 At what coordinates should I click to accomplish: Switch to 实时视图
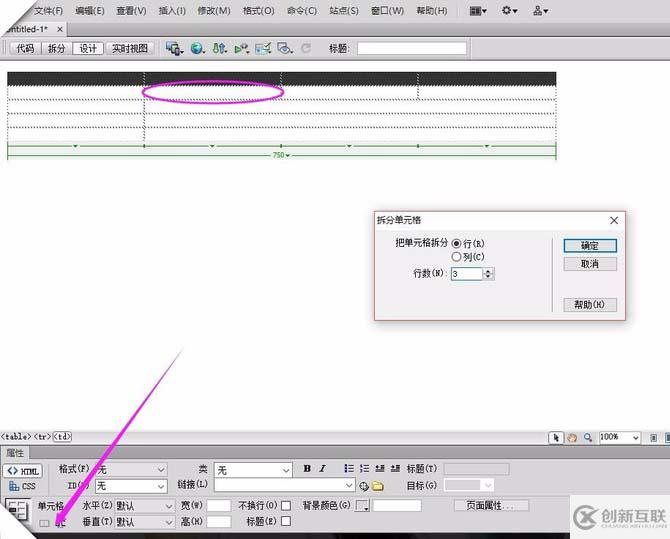click(x=130, y=48)
